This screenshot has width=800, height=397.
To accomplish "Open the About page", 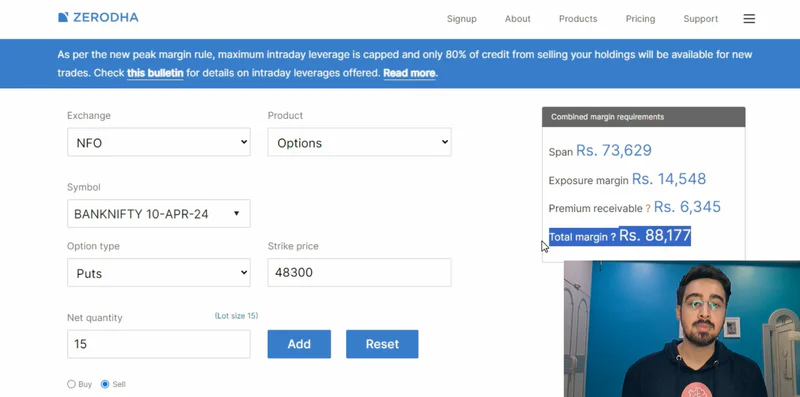I will click(x=517, y=19).
